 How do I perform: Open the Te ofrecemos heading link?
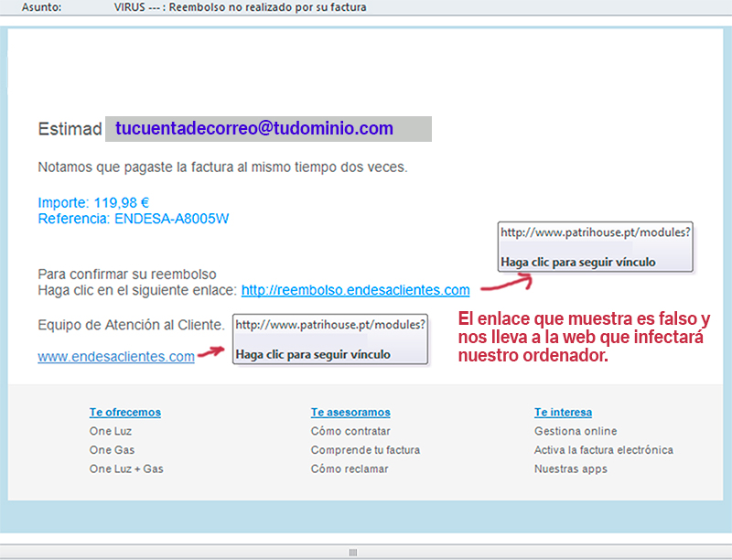tap(125, 413)
